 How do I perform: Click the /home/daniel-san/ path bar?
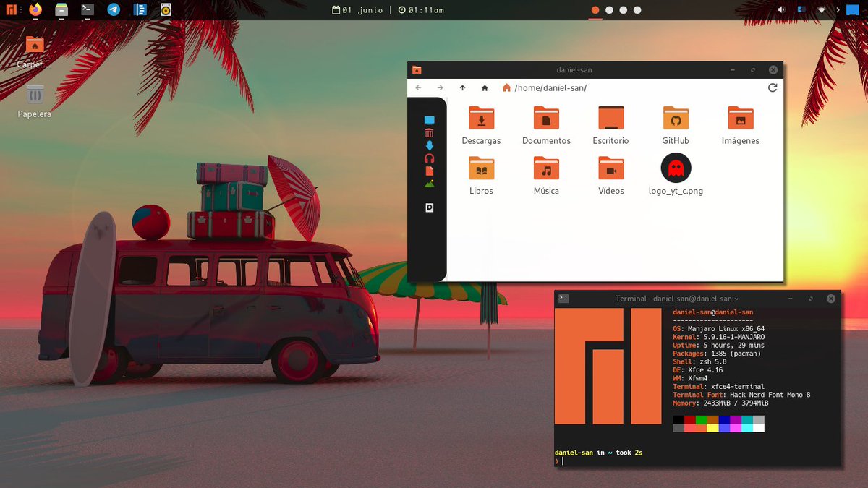click(x=550, y=87)
